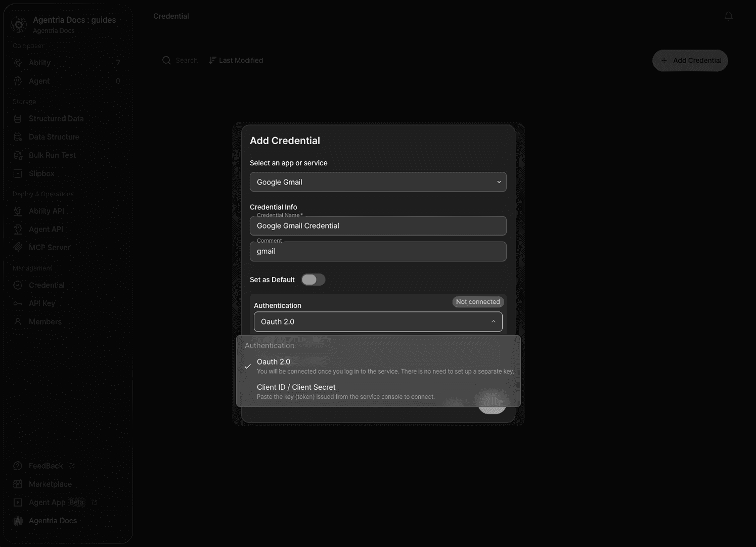Click the Agentria Docs avatar icon
The image size is (756, 547).
pyautogui.click(x=18, y=521)
